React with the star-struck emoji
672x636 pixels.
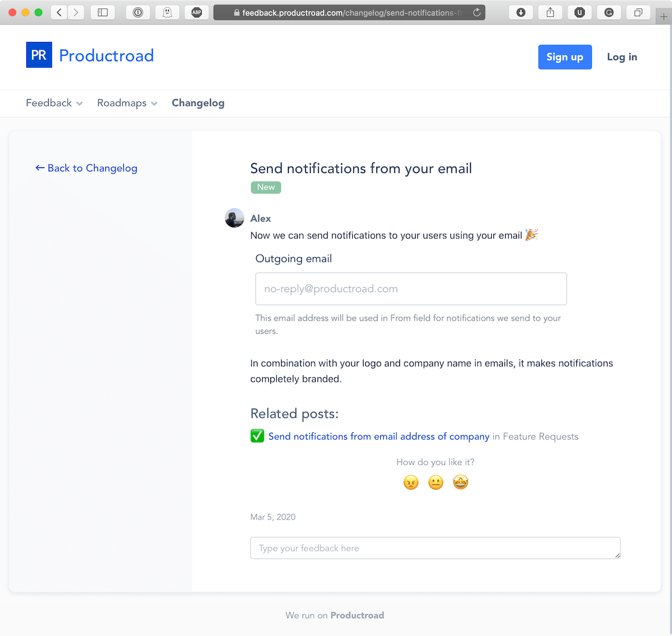tap(460, 482)
